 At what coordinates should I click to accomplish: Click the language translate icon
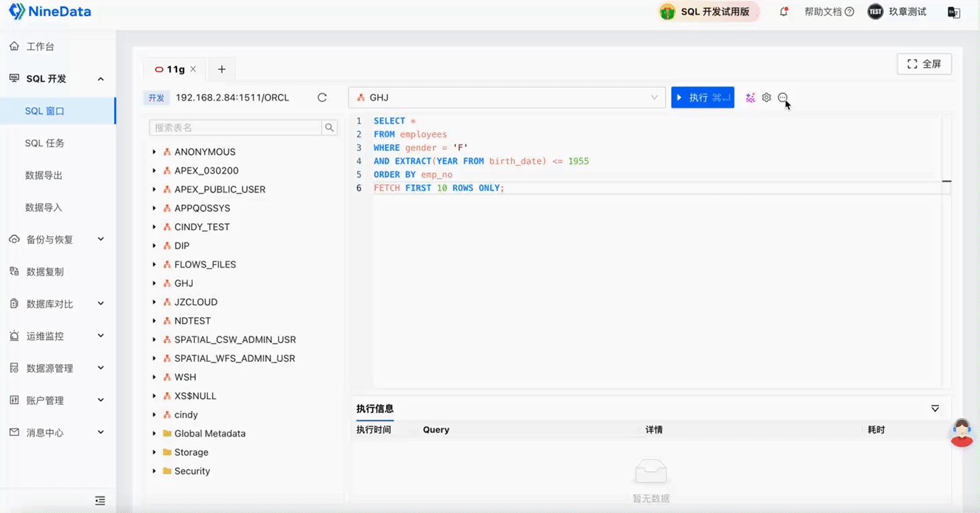coord(953,12)
